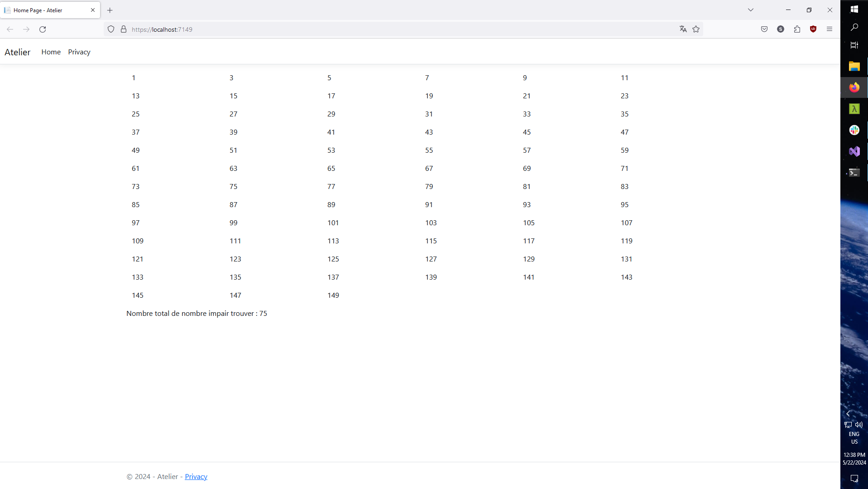Reload the current page
This screenshot has width=868, height=489.
click(42, 29)
